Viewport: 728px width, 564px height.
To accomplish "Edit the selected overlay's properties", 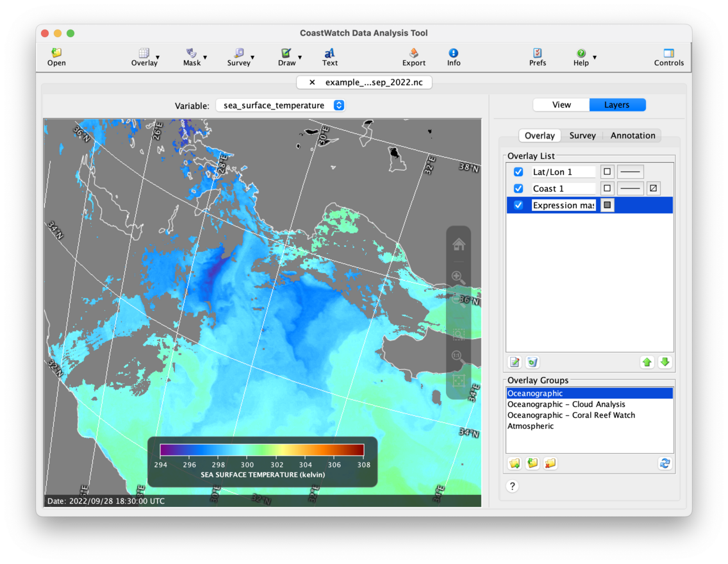I will coord(515,361).
